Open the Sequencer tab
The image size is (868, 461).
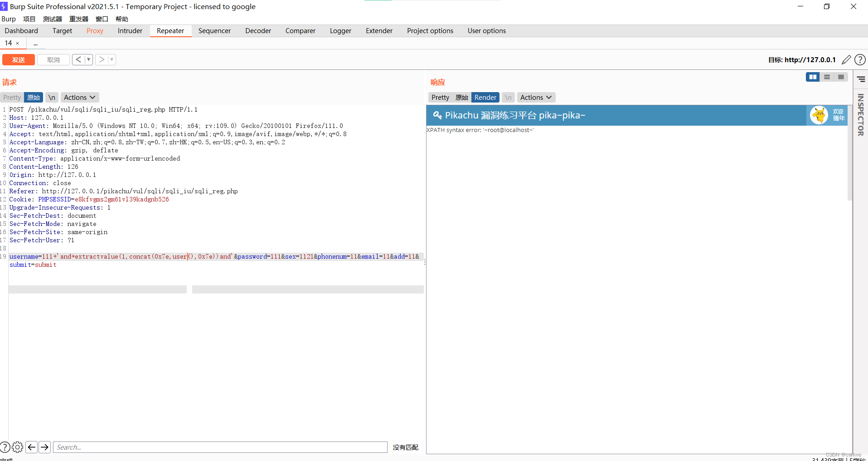click(214, 31)
